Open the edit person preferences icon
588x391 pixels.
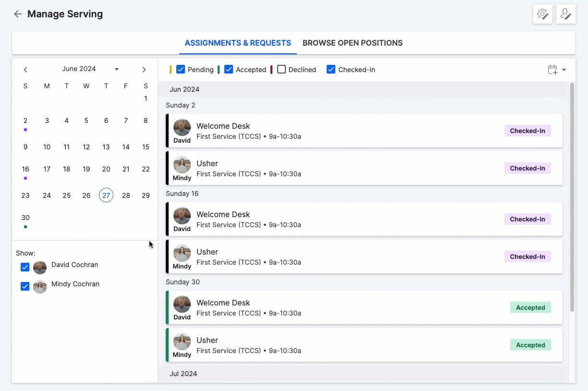(566, 14)
